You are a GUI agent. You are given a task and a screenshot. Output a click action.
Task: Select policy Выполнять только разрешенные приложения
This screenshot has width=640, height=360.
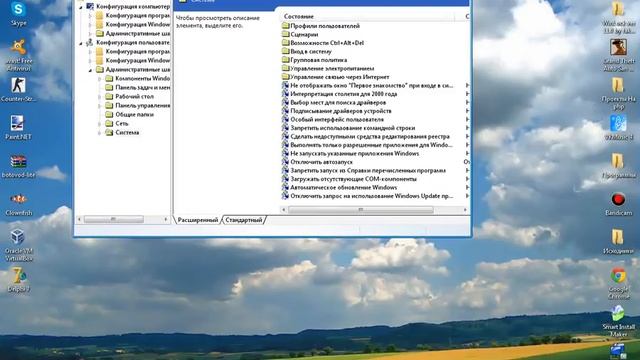click(x=367, y=145)
